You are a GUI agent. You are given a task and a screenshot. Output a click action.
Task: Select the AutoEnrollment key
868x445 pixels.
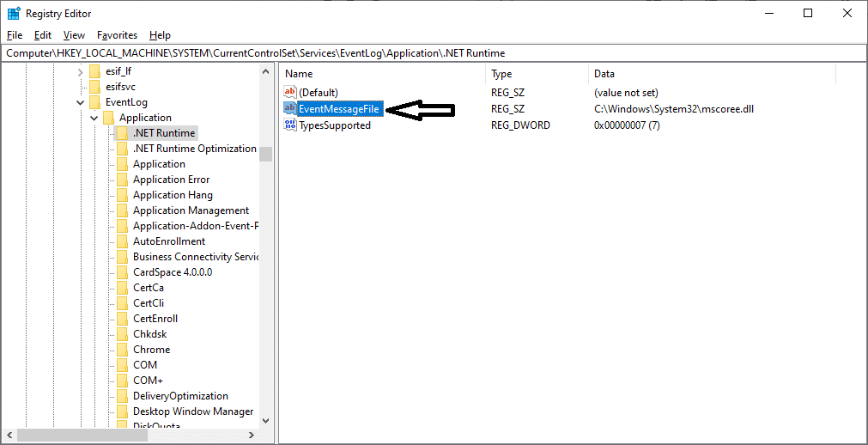(x=169, y=241)
